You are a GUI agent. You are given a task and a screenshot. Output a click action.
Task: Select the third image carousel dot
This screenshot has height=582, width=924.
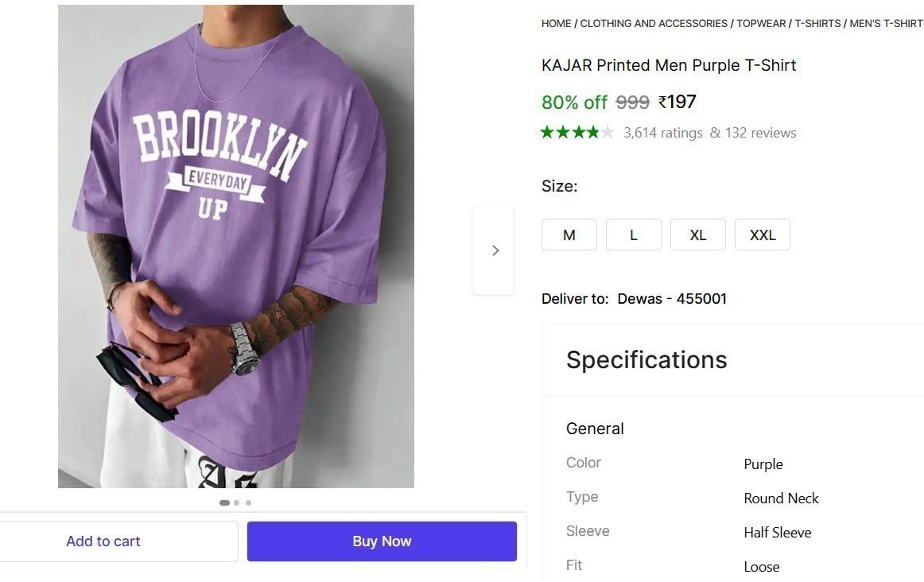coord(248,502)
